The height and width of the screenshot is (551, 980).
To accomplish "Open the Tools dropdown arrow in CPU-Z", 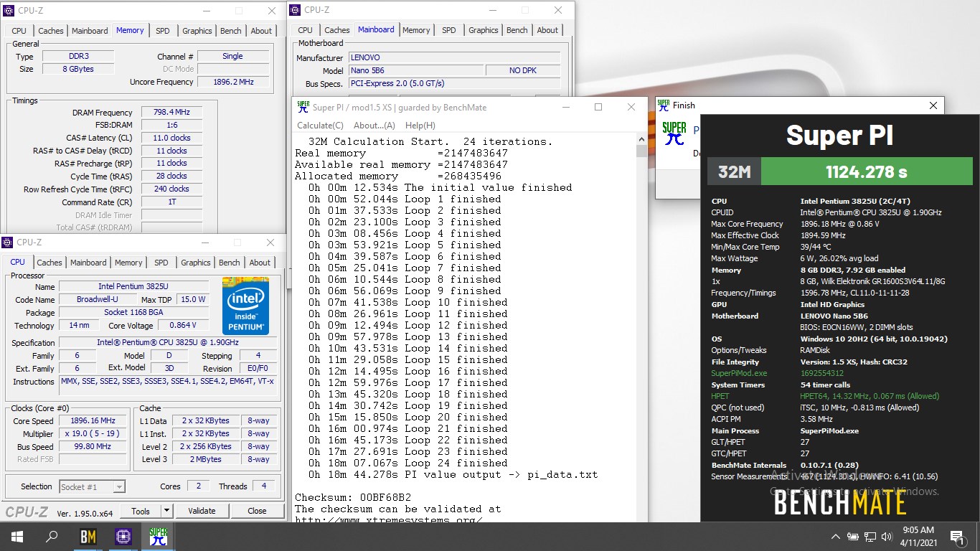I will click(x=166, y=511).
